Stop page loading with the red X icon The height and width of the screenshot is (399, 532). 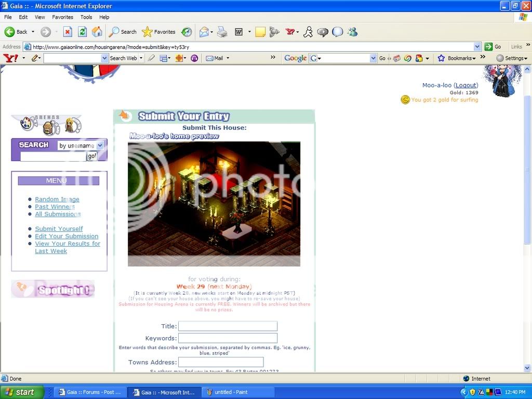tap(68, 32)
